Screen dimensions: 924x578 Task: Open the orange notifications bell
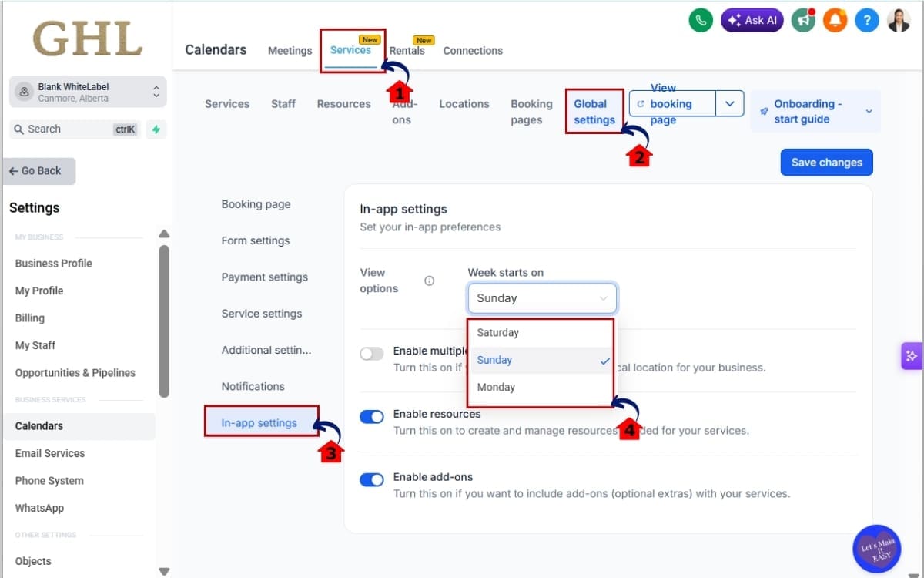[835, 20]
